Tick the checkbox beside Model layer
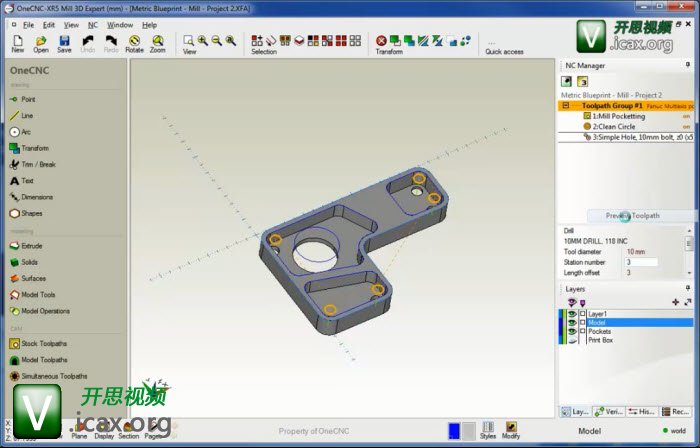The width and height of the screenshot is (700, 448). [582, 323]
